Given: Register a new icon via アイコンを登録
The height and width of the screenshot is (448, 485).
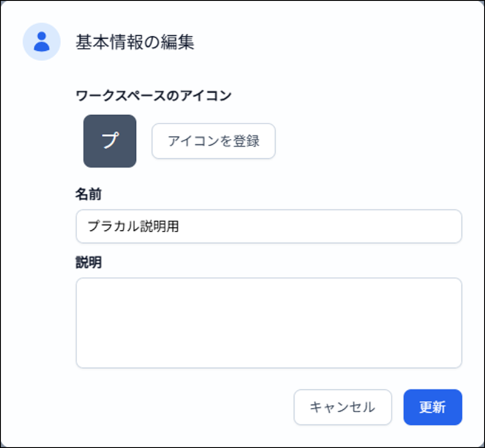Looking at the screenshot, I should pyautogui.click(x=213, y=141).
